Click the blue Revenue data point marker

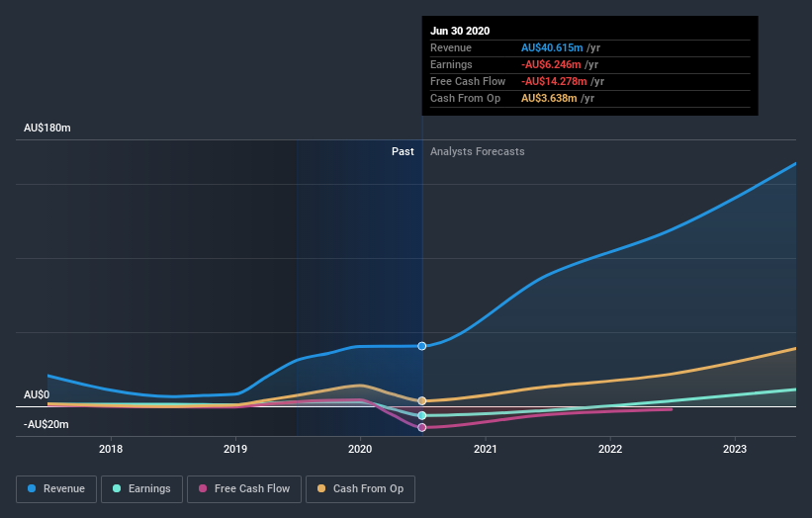click(422, 346)
